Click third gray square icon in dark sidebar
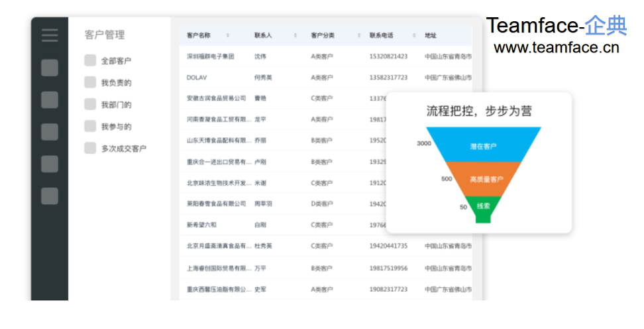This screenshot has height=329, width=644. tap(50, 131)
